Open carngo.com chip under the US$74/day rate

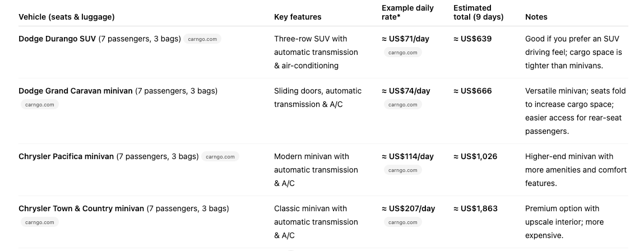click(x=402, y=105)
